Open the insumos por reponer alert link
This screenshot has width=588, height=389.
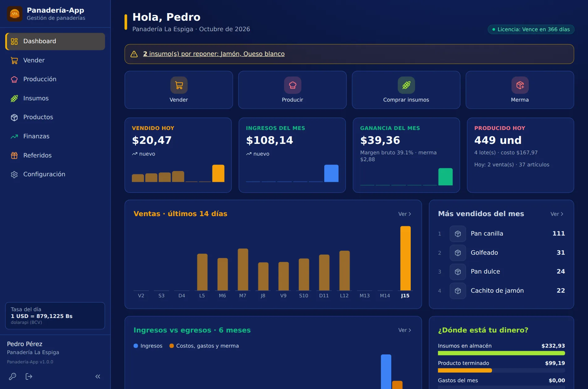click(x=214, y=54)
